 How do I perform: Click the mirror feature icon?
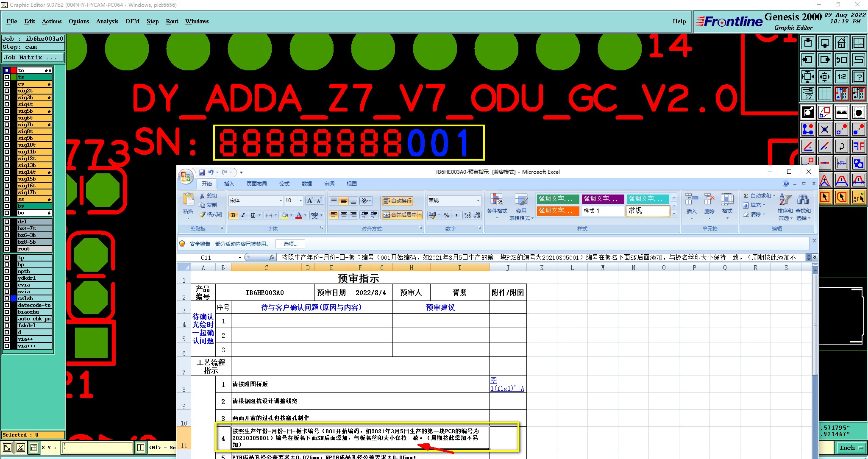[x=858, y=146]
